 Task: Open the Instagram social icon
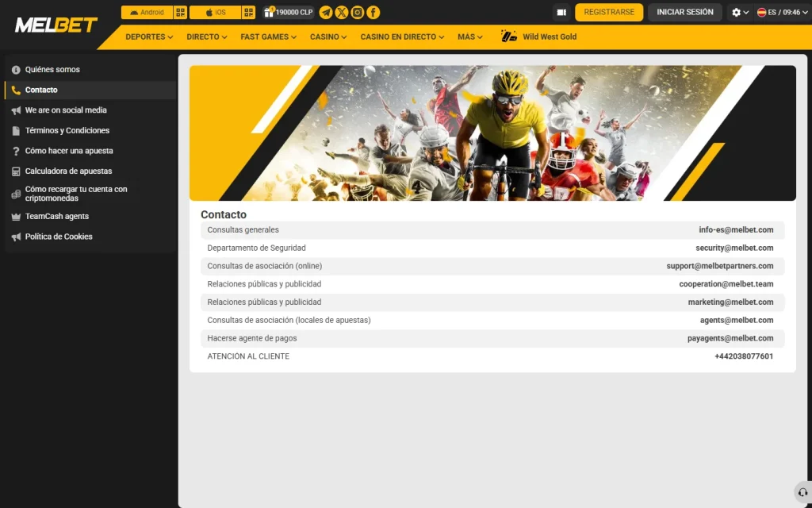point(358,13)
